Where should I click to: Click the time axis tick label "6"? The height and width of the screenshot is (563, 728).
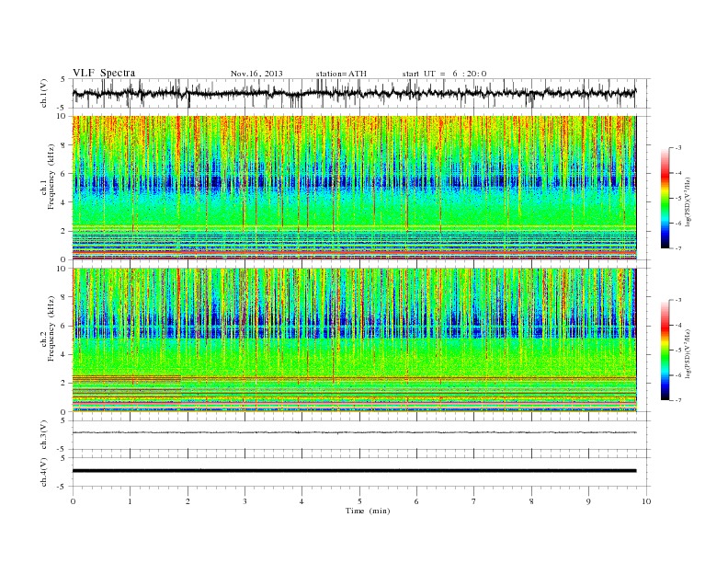click(416, 501)
